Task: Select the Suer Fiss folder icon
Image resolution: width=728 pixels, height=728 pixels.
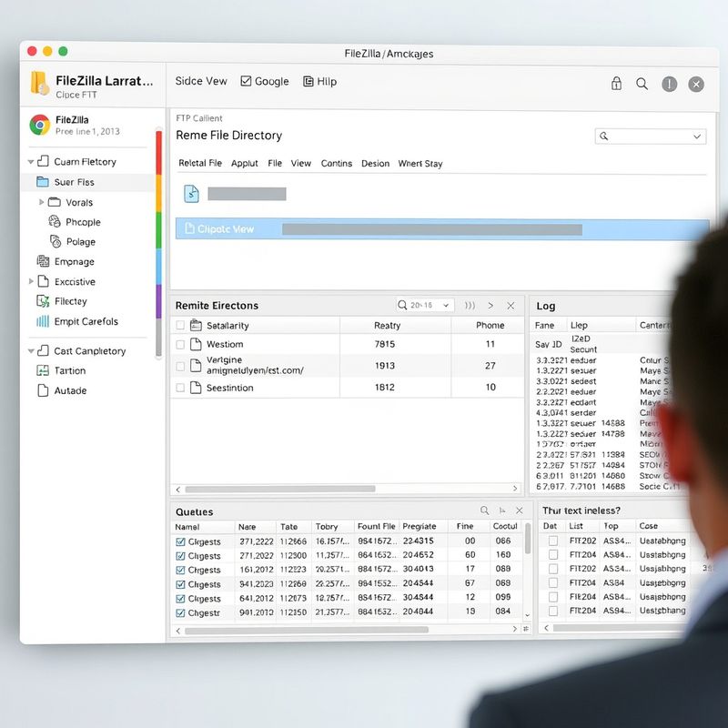Action: (x=42, y=181)
